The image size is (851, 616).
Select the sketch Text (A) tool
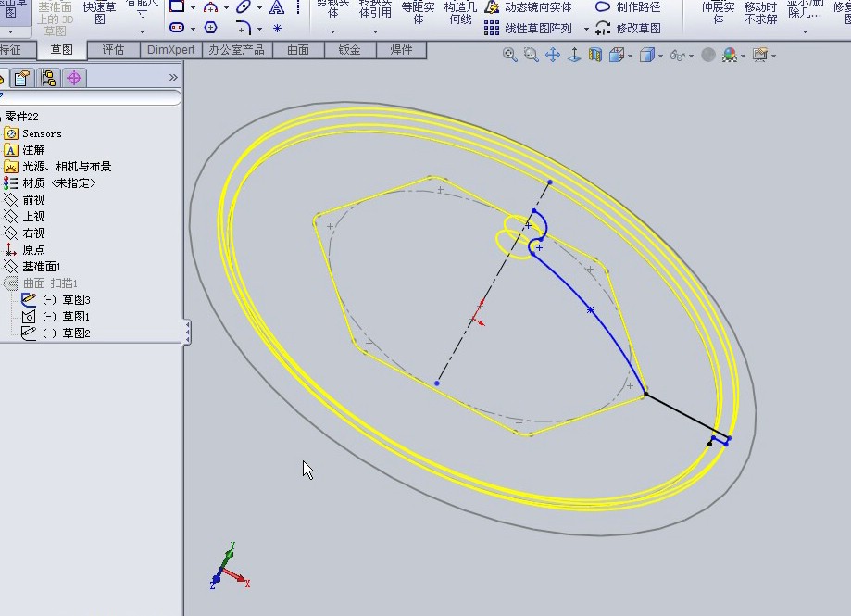pyautogui.click(x=277, y=7)
